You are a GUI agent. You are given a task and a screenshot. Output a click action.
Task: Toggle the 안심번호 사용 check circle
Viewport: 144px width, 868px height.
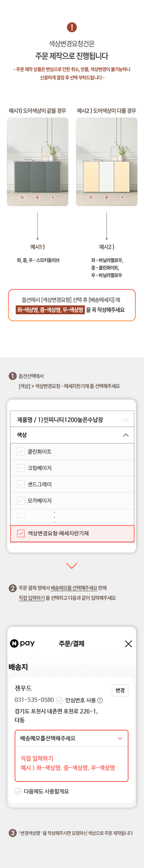(59, 700)
